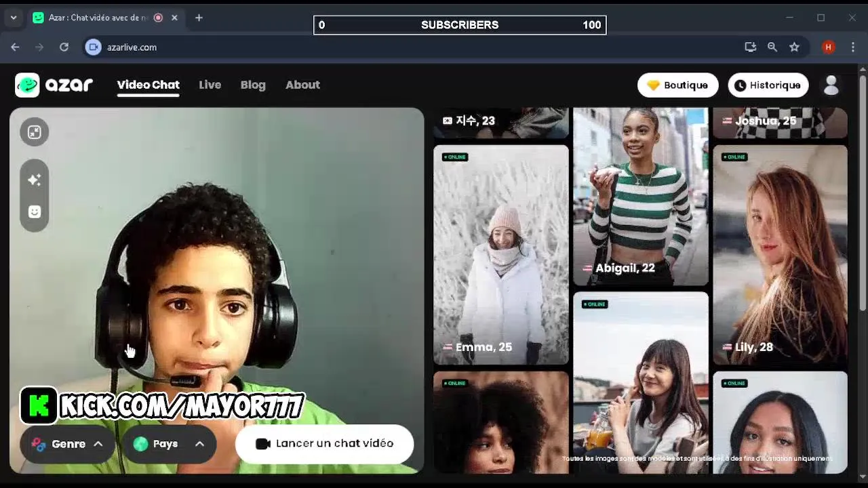This screenshot has width=868, height=488.
Task: Close the Azar browser tab
Action: (174, 18)
